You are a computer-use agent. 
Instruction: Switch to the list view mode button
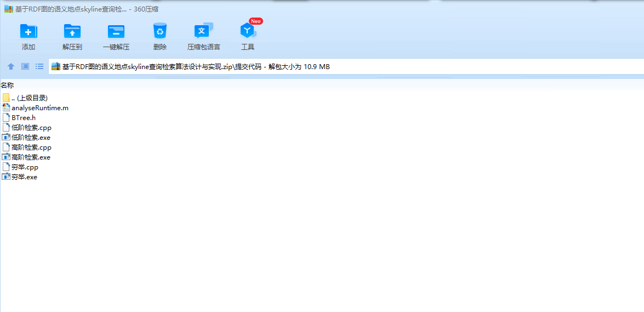click(x=39, y=66)
